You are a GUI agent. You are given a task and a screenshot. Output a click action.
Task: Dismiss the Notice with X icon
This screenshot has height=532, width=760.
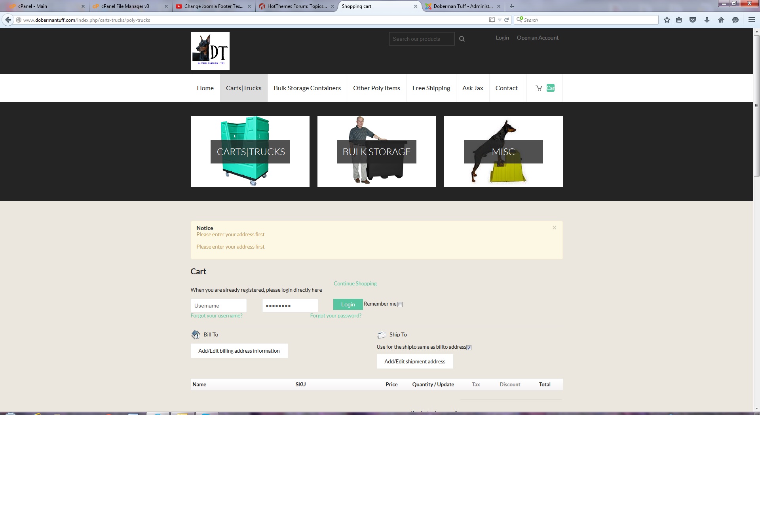coord(555,228)
